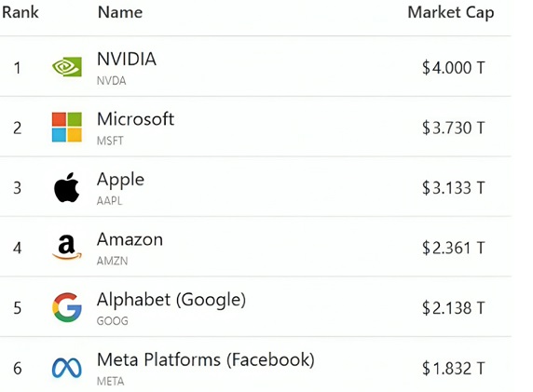
Task: Click the NVIDIA logo icon
Action: [67, 67]
